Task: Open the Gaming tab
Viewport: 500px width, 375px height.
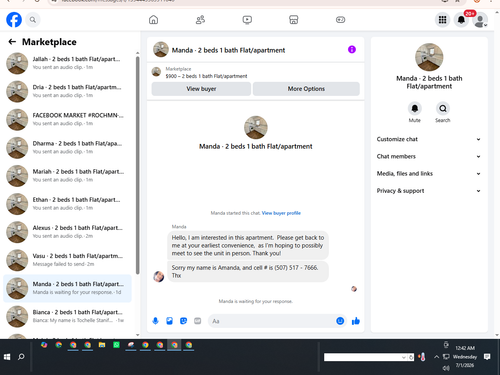Action: [x=340, y=20]
